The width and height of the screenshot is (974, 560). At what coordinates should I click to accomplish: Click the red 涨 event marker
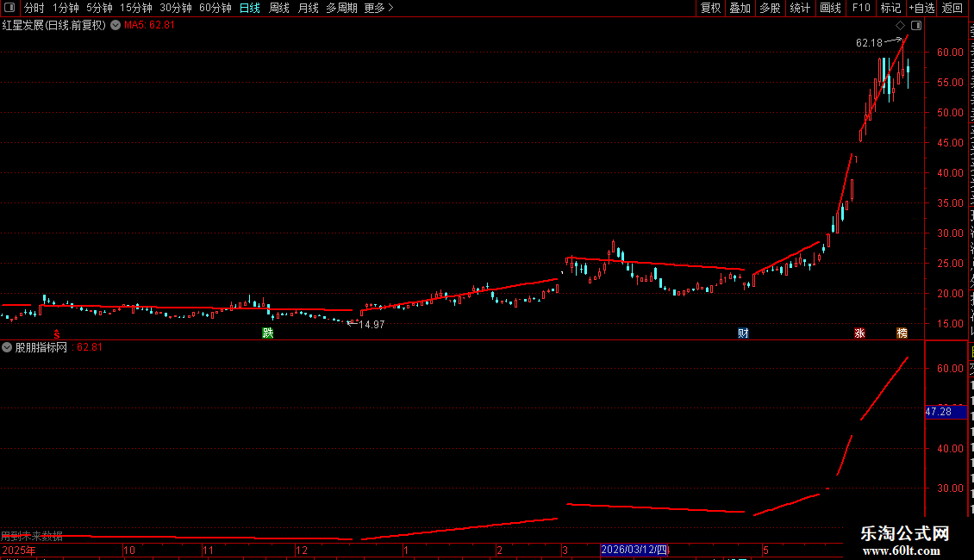point(859,333)
